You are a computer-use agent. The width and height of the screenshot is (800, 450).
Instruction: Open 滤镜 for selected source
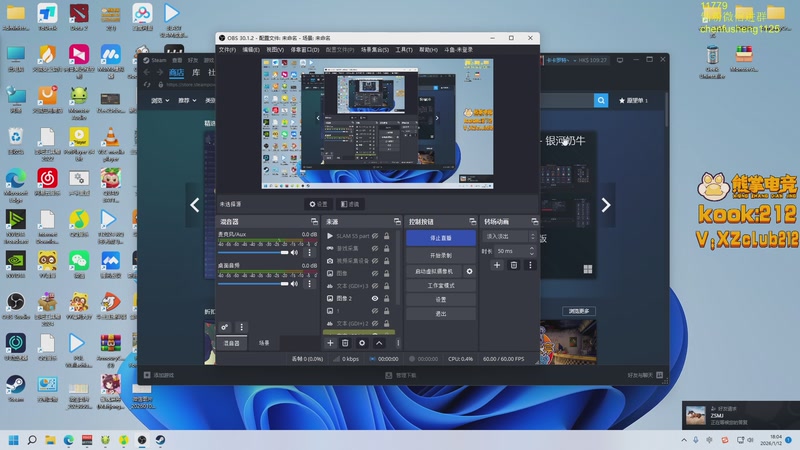350,204
